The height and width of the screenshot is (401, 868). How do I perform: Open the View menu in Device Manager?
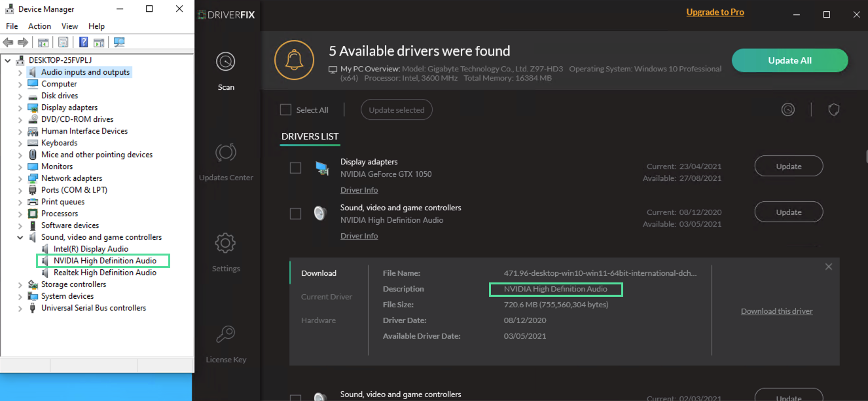tap(69, 26)
